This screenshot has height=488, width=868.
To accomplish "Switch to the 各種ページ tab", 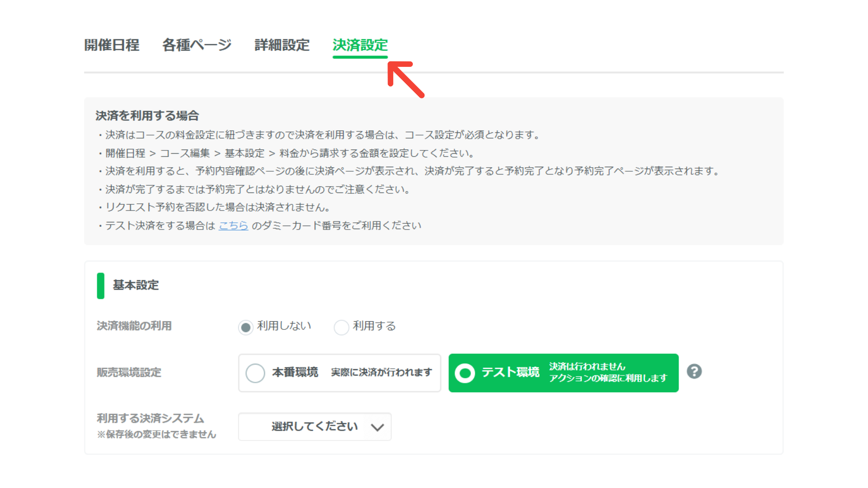I will [197, 45].
